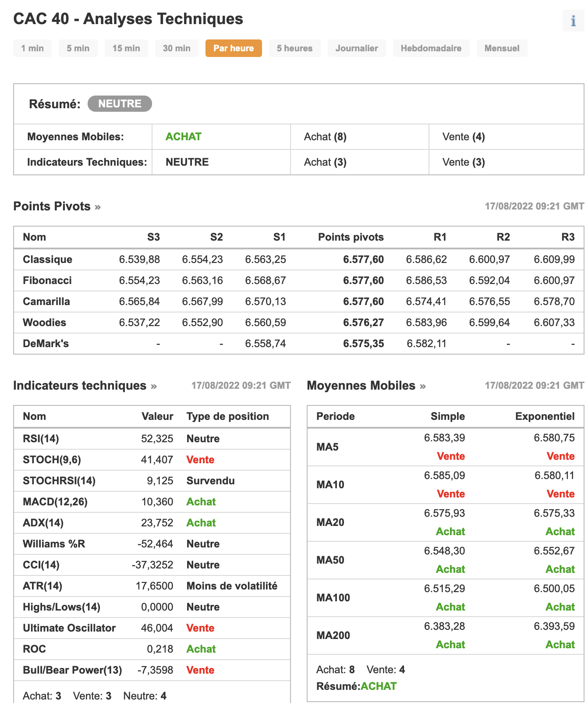Click the Classique pivot row label
This screenshot has height=703, width=588.
pyautogui.click(x=47, y=259)
